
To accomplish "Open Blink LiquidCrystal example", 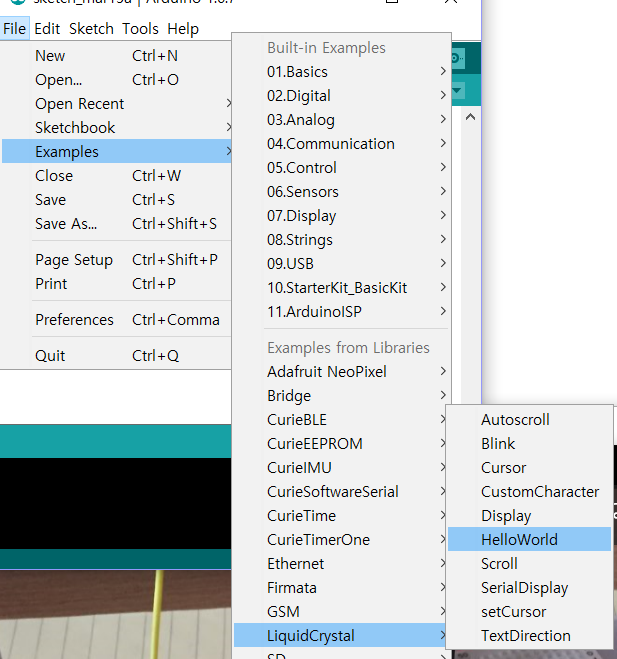I will pyautogui.click(x=529, y=443).
